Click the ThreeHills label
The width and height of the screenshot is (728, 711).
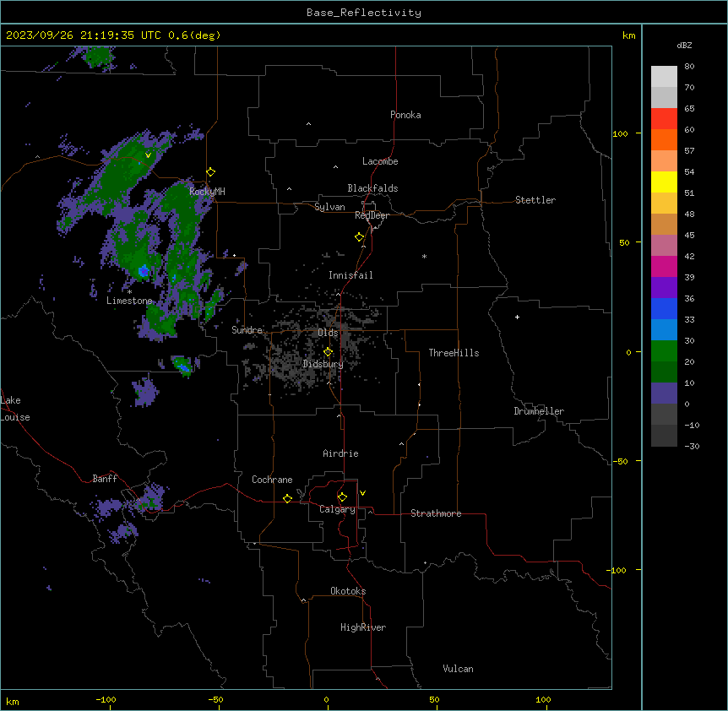454,353
